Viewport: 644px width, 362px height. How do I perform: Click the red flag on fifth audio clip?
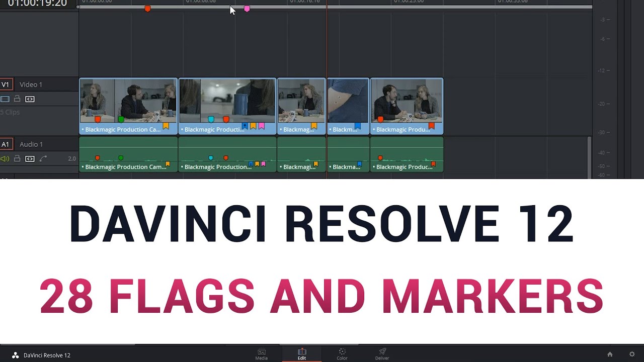pyautogui.click(x=433, y=164)
